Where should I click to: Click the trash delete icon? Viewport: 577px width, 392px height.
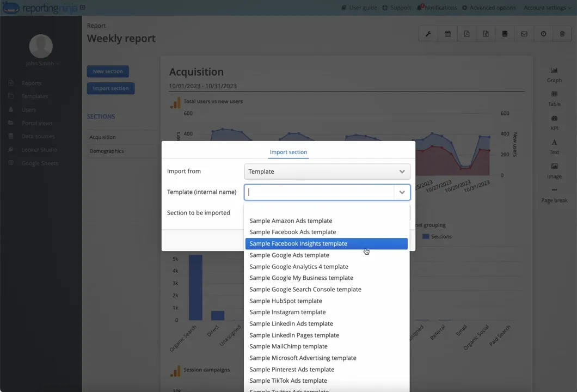click(562, 34)
